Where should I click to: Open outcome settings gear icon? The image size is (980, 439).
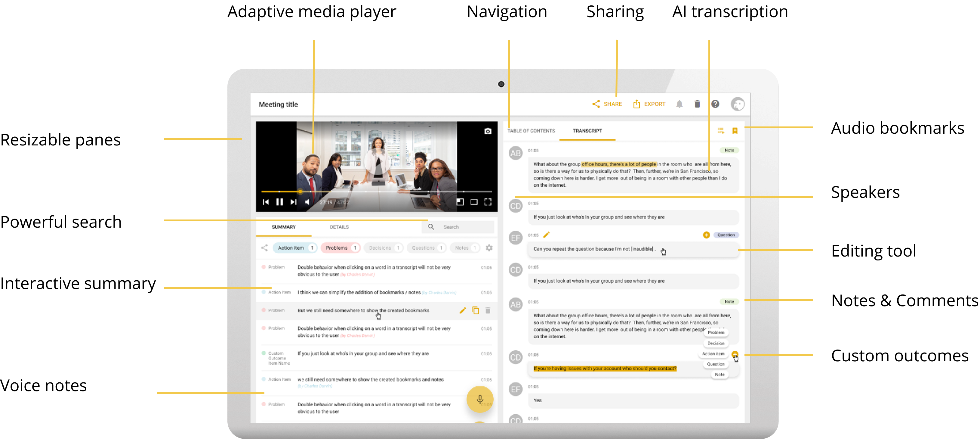tap(489, 248)
